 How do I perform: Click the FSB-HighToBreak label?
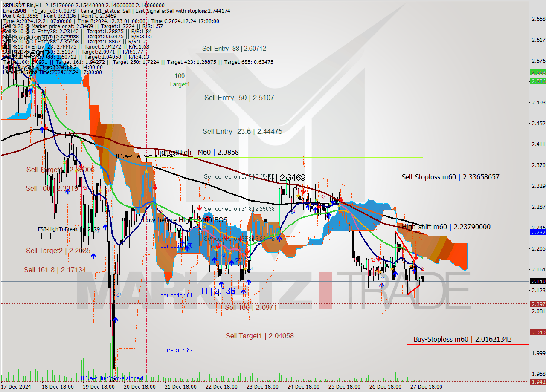(58, 229)
